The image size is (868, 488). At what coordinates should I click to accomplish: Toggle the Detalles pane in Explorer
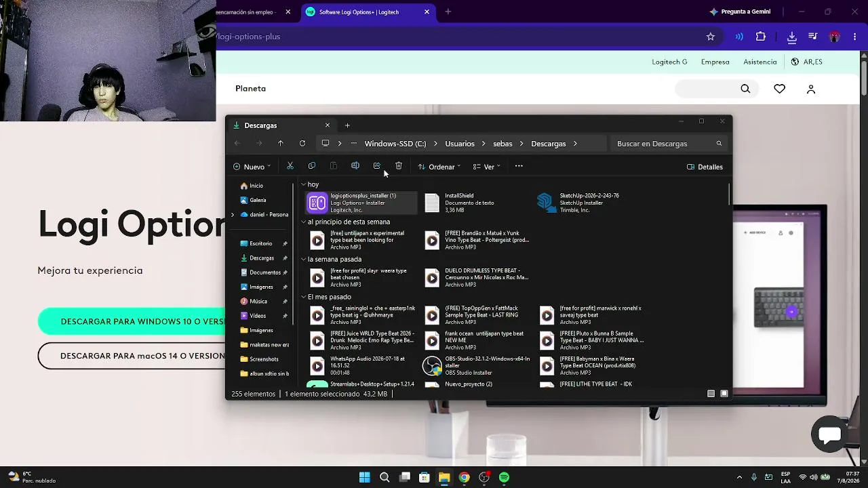(x=705, y=167)
